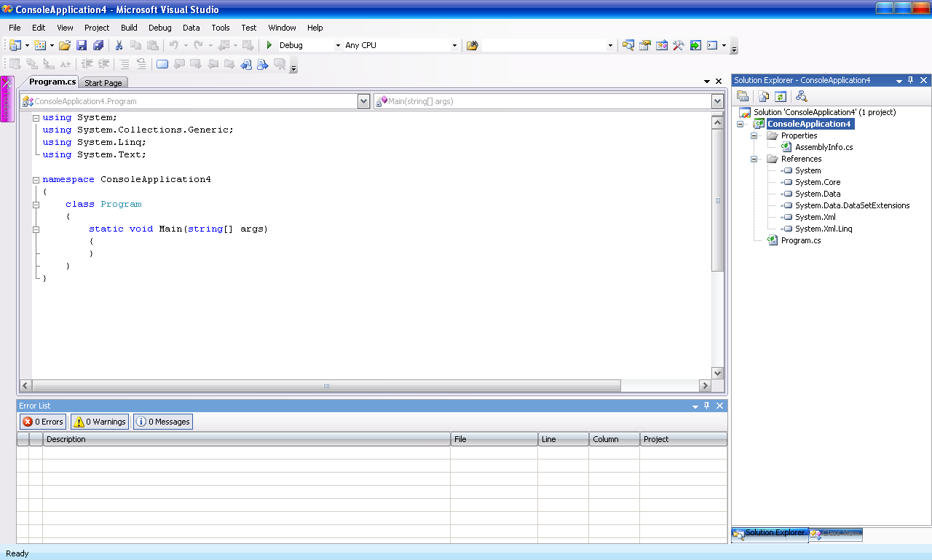932x560 pixels.
Task: Click the editor horizontal scrollbar thumb
Action: (x=326, y=385)
